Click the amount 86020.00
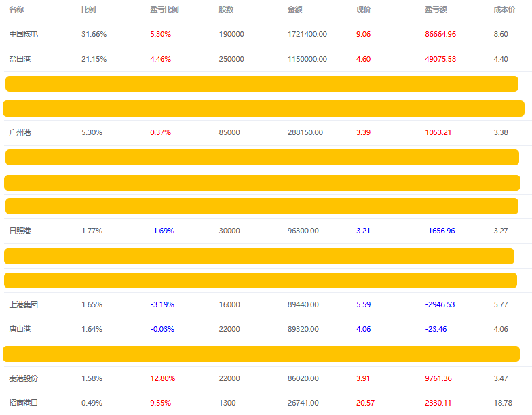Viewport: 532px width, 415px height. pos(303,378)
